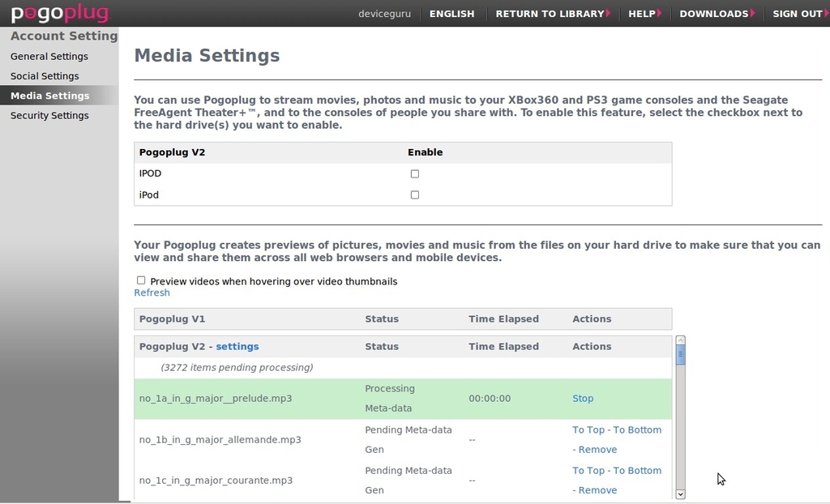The image size is (830, 504).
Task: Click the Media Settings page heading
Action: [207, 55]
